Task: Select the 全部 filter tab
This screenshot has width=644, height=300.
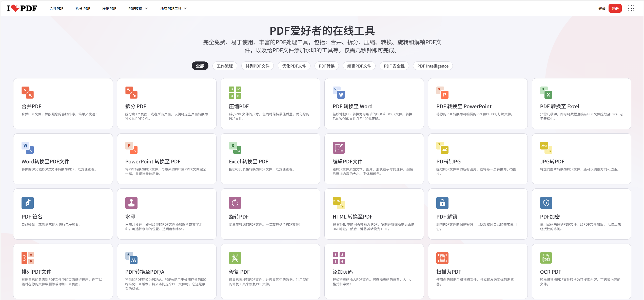Action: coord(200,66)
